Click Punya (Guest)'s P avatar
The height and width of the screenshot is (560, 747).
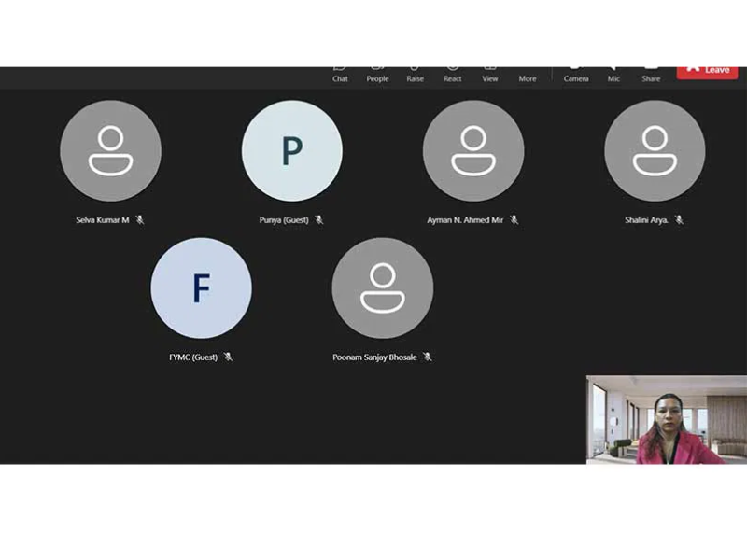(292, 150)
